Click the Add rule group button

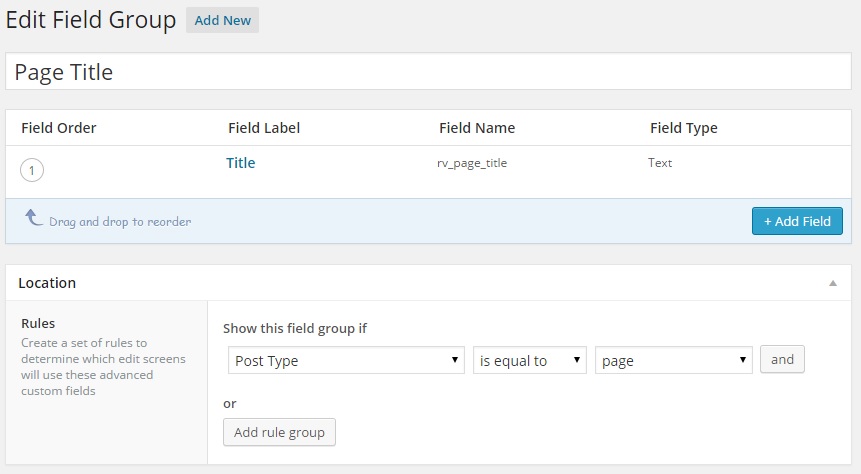[x=279, y=432]
